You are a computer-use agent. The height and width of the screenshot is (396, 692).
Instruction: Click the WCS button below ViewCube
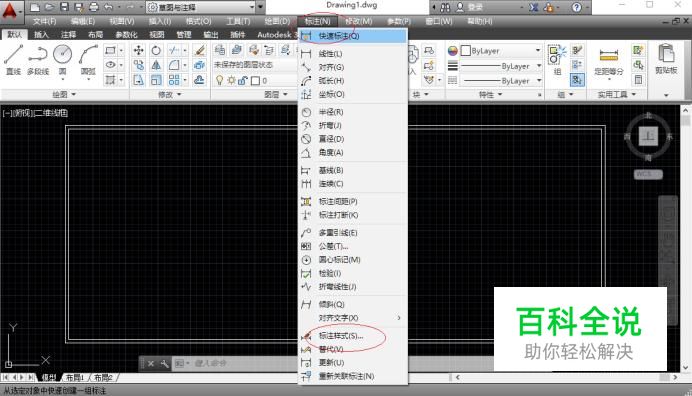[x=648, y=174]
